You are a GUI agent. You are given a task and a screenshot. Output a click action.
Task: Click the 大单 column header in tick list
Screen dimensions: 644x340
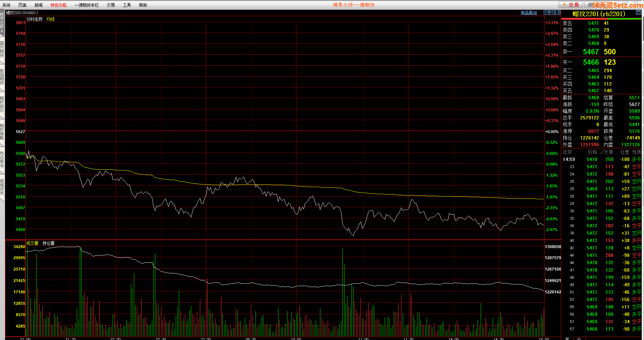(x=608, y=152)
